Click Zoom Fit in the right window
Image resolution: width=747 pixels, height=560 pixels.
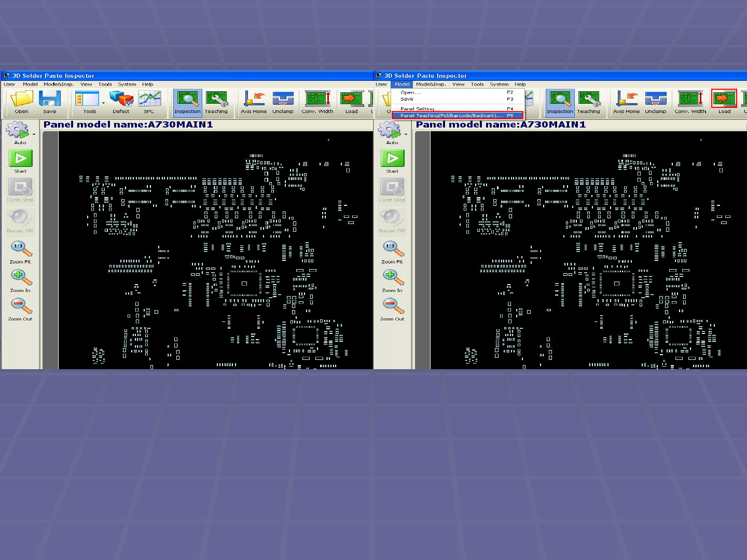[392, 252]
